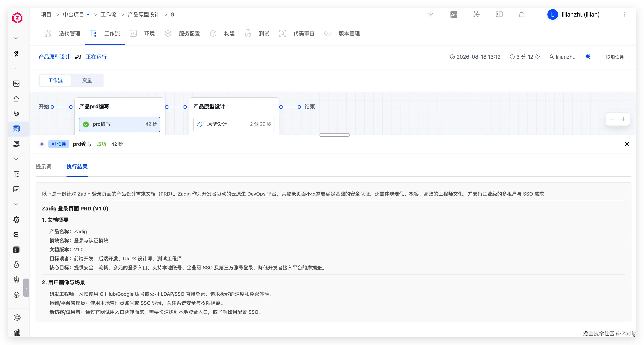This screenshot has height=345, width=644.
Task: Close the prd编写 task detail panel
Action: pyautogui.click(x=627, y=144)
